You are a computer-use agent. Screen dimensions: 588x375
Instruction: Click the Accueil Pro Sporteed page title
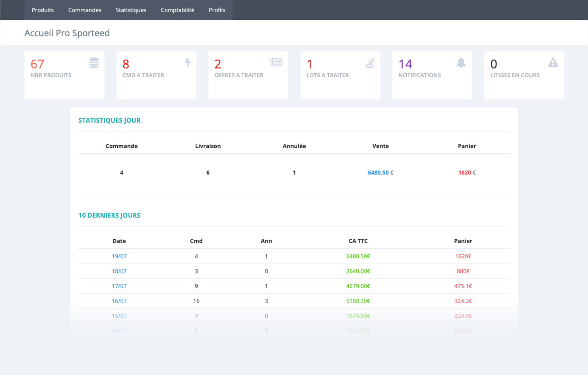click(x=67, y=33)
